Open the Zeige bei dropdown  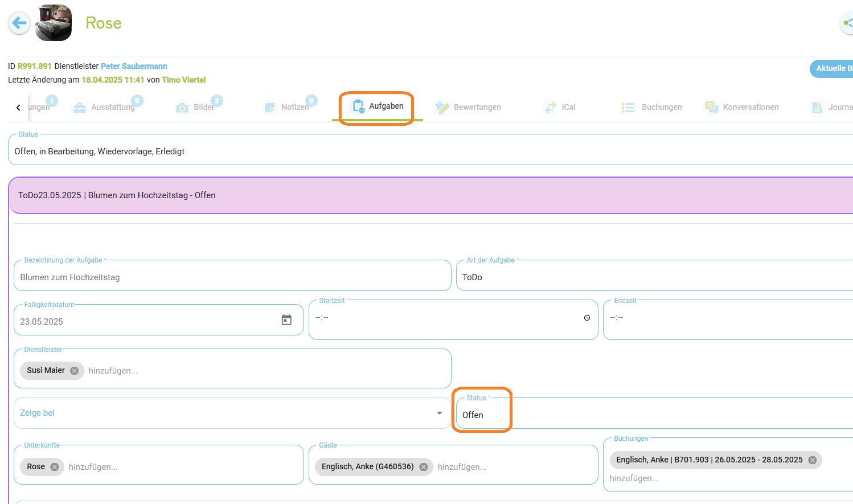click(x=232, y=413)
